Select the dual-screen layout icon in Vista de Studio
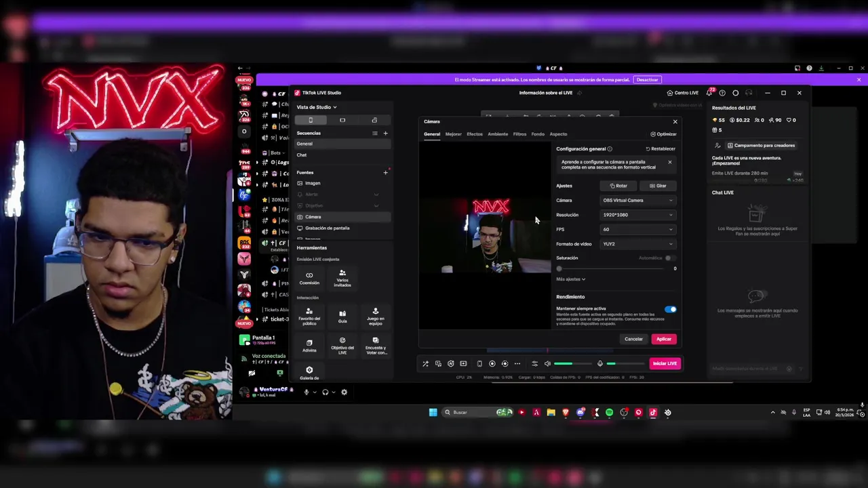The height and width of the screenshot is (488, 868). point(374,120)
